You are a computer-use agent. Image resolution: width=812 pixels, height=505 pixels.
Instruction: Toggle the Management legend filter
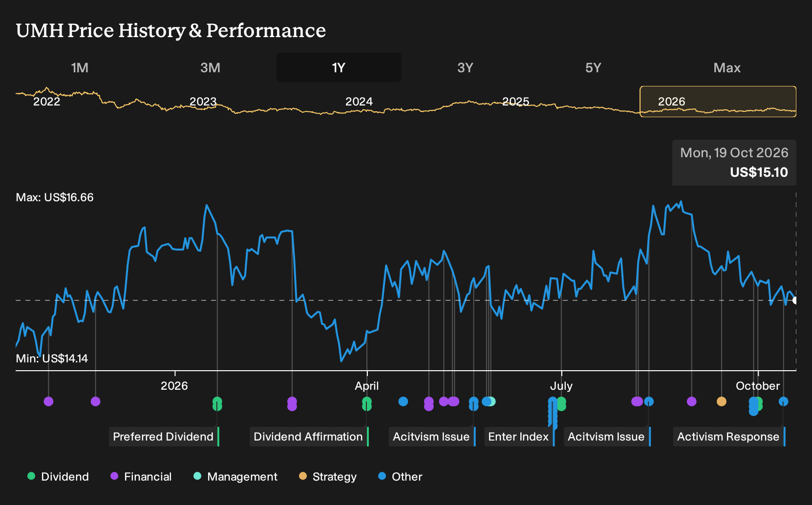pos(235,477)
